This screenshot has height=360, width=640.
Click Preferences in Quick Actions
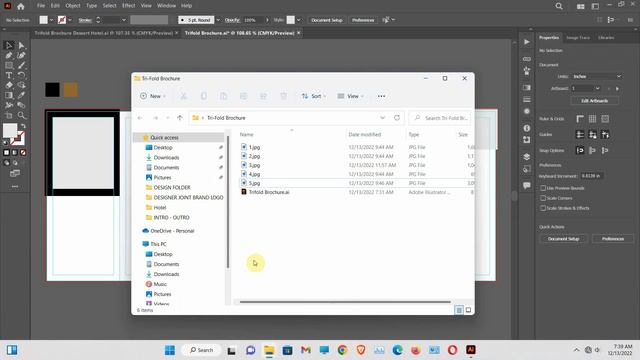[x=613, y=239]
